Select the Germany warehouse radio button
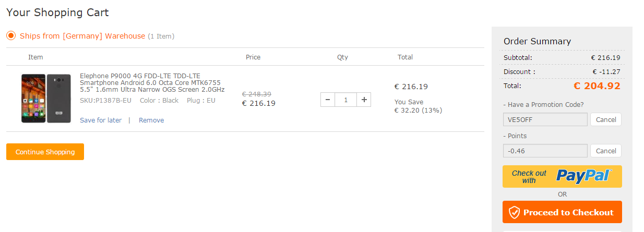 (x=11, y=36)
